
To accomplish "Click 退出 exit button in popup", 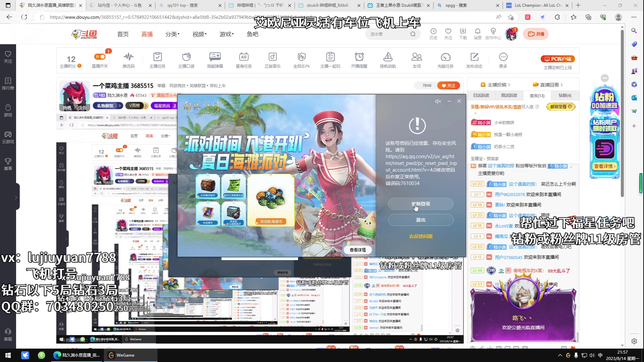I will (x=421, y=220).
